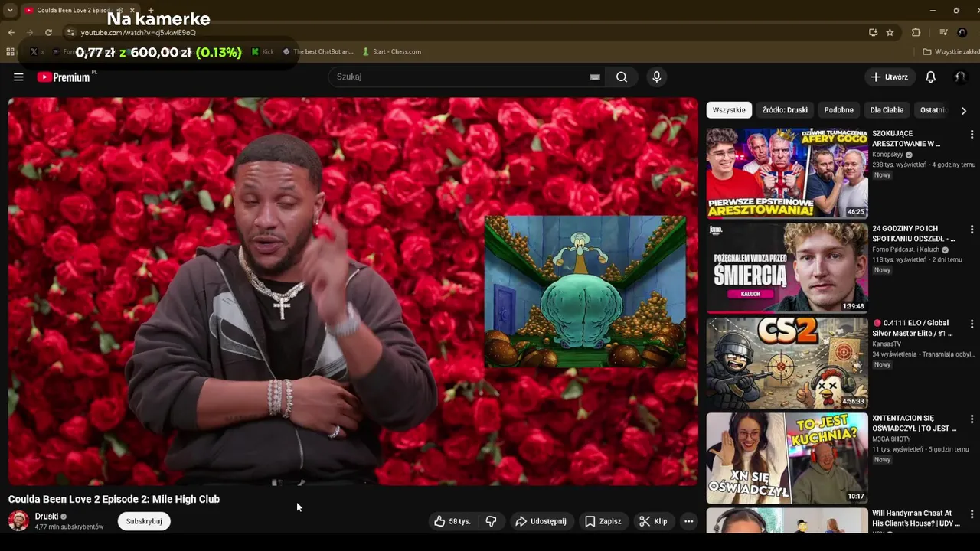Select the Dla Ciebie filter chip
980x551 pixels.
tap(887, 110)
